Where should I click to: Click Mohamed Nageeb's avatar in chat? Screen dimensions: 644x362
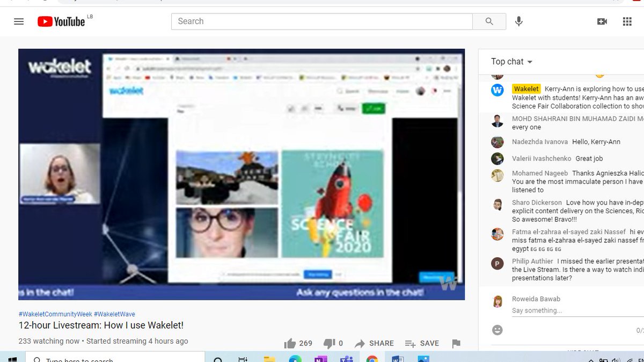(x=497, y=176)
